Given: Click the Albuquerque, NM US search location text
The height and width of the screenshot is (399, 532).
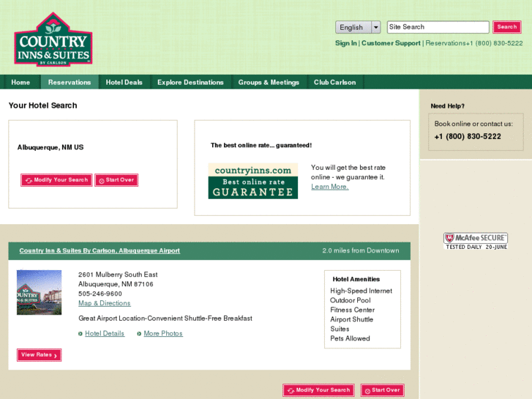Looking at the screenshot, I should click(50, 147).
